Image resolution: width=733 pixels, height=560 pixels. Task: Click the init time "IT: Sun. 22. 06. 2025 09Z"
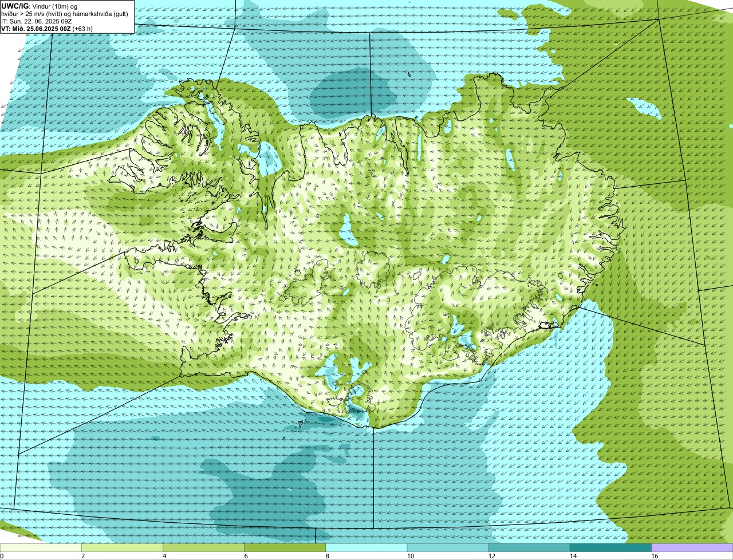[x=36, y=21]
